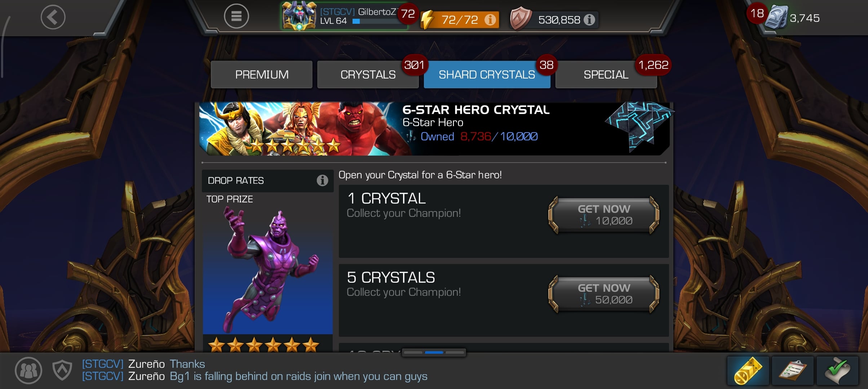The image size is (868, 389).
Task: Tap the page indicator bar
Action: tap(434, 352)
